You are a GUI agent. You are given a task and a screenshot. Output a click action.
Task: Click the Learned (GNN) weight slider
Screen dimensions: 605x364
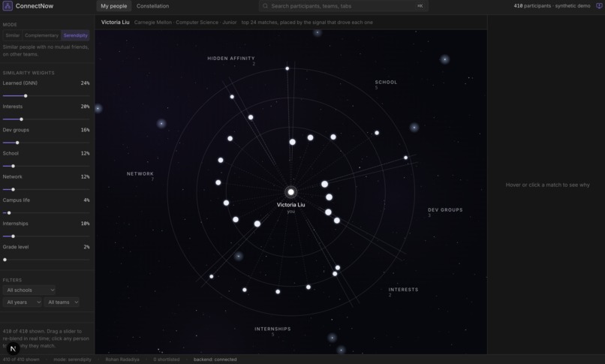click(x=46, y=95)
